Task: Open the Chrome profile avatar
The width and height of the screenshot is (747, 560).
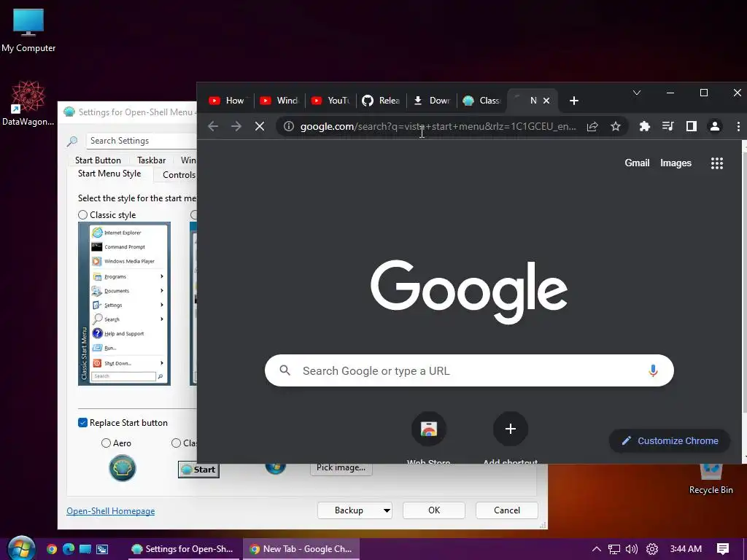Action: point(715,126)
